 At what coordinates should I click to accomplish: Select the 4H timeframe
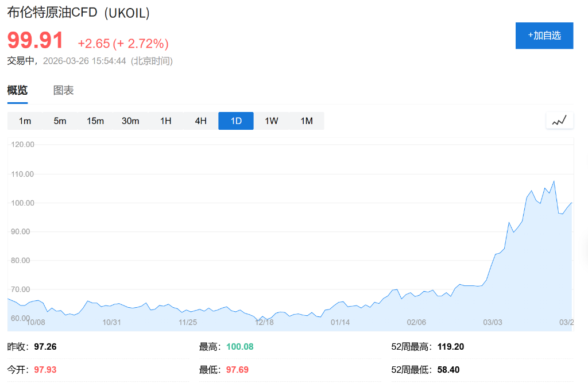click(x=200, y=121)
